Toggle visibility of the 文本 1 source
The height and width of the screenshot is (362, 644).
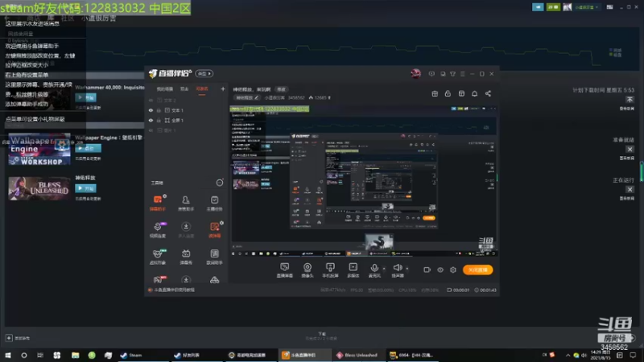coord(151,110)
